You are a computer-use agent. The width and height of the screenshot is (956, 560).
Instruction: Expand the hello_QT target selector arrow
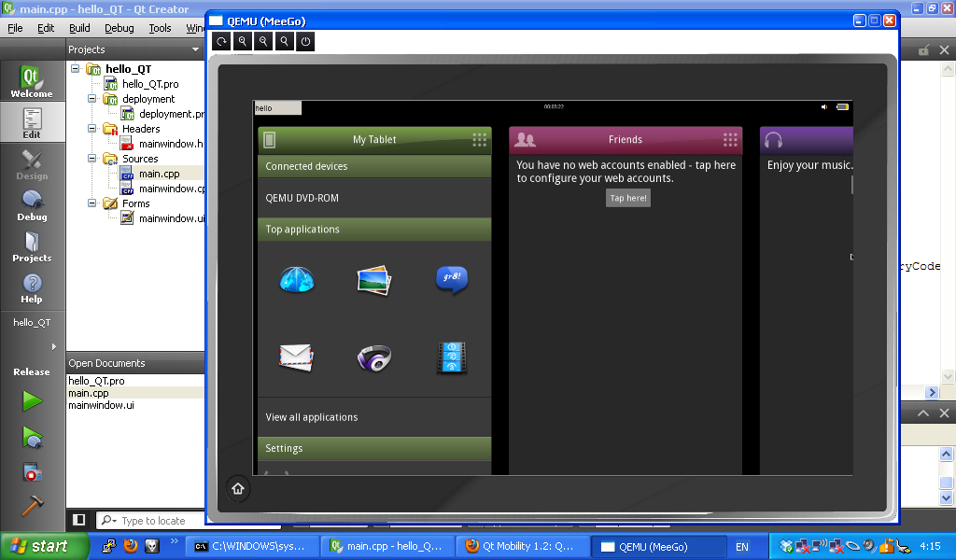click(x=53, y=346)
